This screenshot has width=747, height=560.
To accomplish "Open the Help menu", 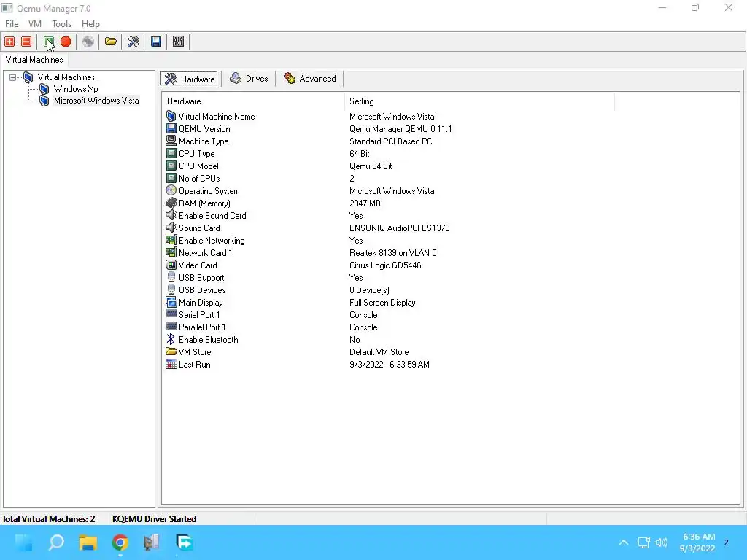I will click(90, 24).
